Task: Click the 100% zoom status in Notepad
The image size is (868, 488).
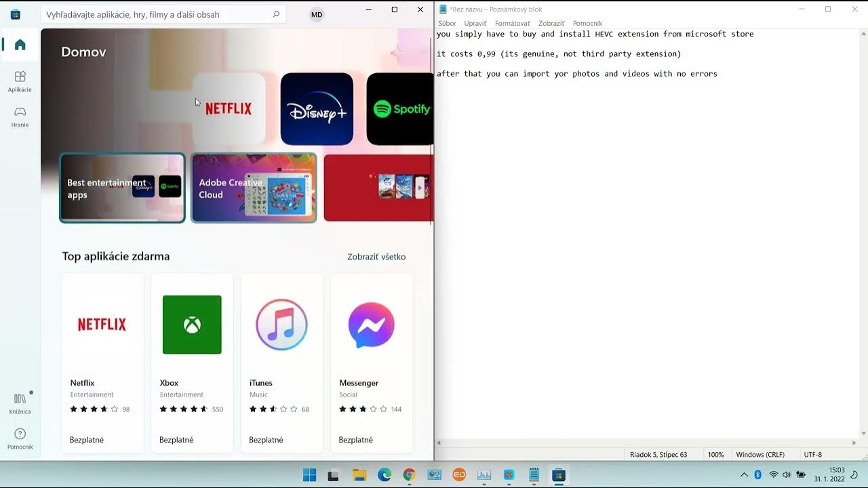Action: click(715, 455)
